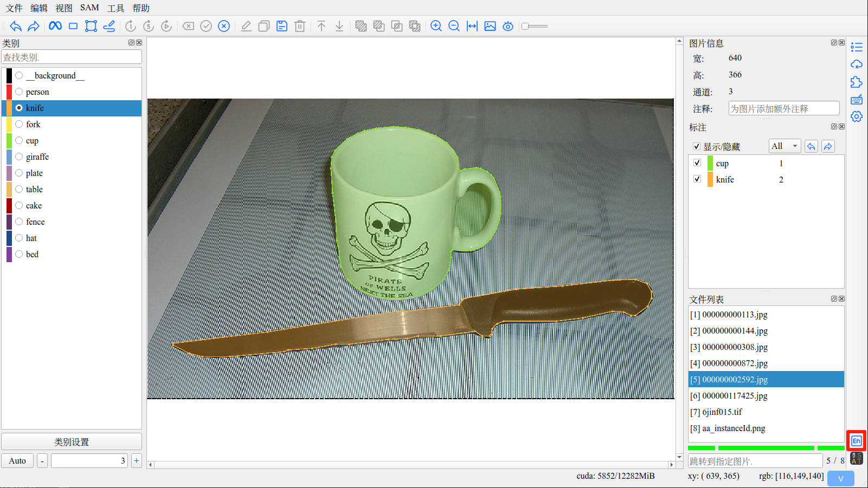The height and width of the screenshot is (488, 868).
Task: Select the person category radio button
Action: coord(19,92)
